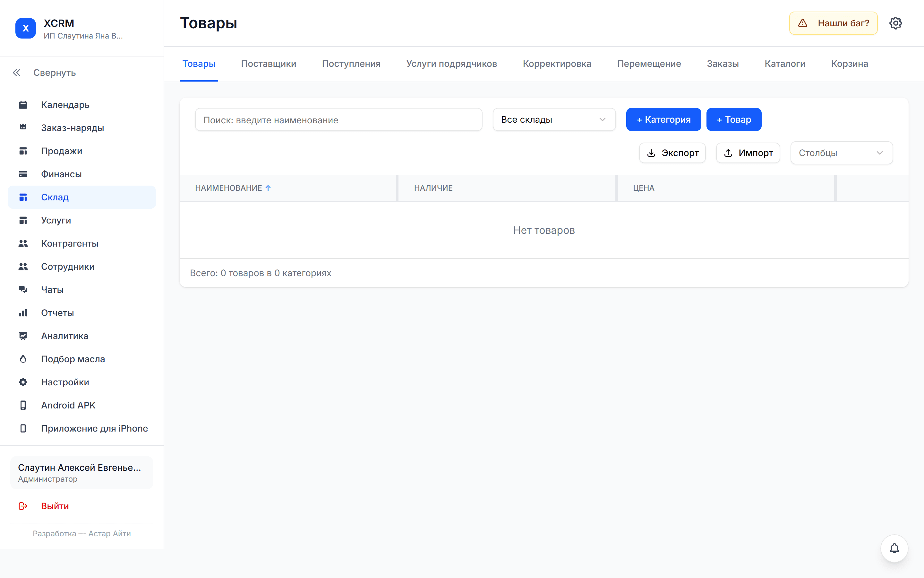
Task: Click the НАЛИЧИЕ column header
Action: pyautogui.click(x=433, y=188)
